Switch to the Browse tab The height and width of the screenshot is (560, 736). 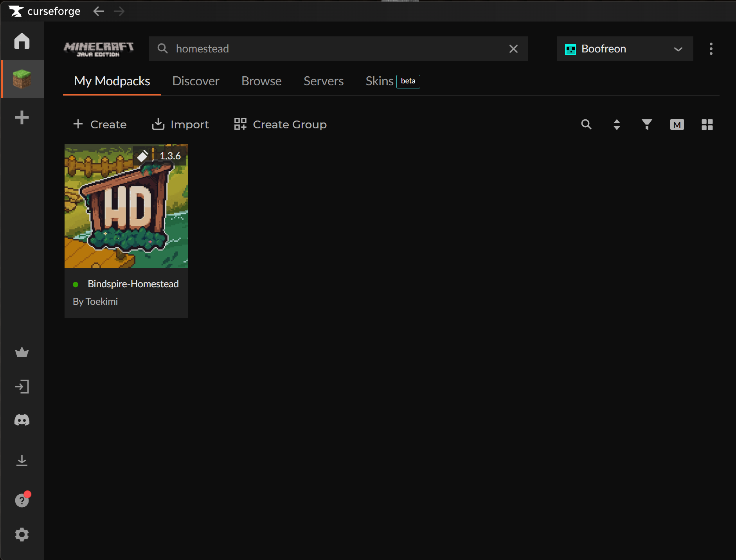tap(261, 81)
